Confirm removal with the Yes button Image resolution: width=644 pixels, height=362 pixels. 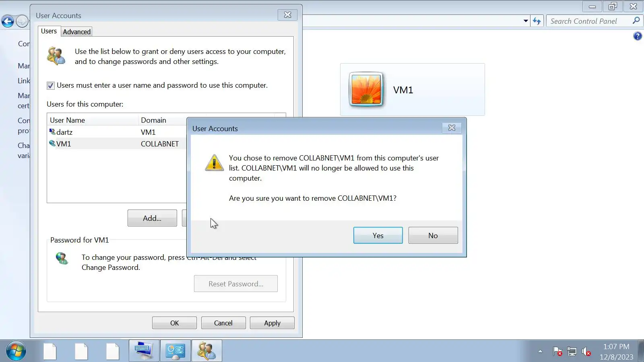tap(378, 235)
